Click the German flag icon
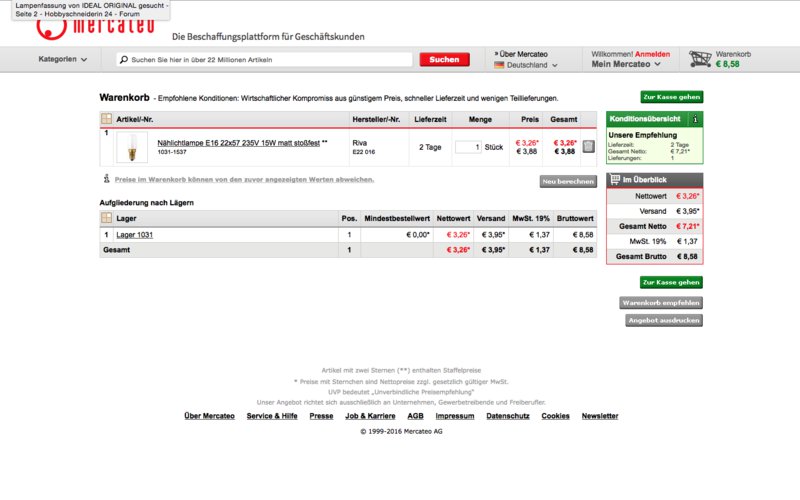This screenshot has height=500, width=800. click(x=499, y=65)
